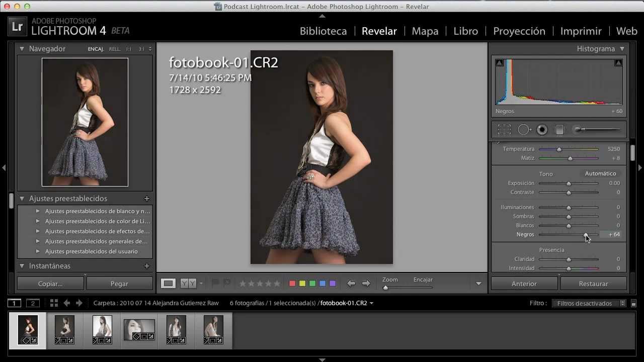Select the Red Eye Correction tool
This screenshot has height=362, width=644.
(542, 130)
